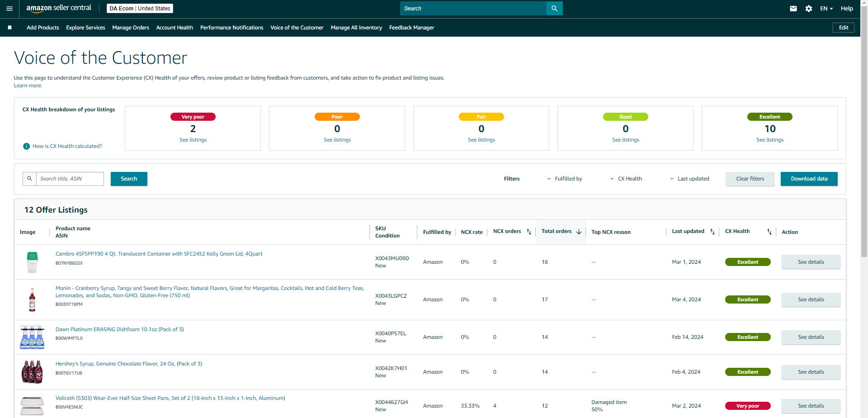Click the Clear filters button
This screenshot has width=868, height=418.
(x=750, y=179)
